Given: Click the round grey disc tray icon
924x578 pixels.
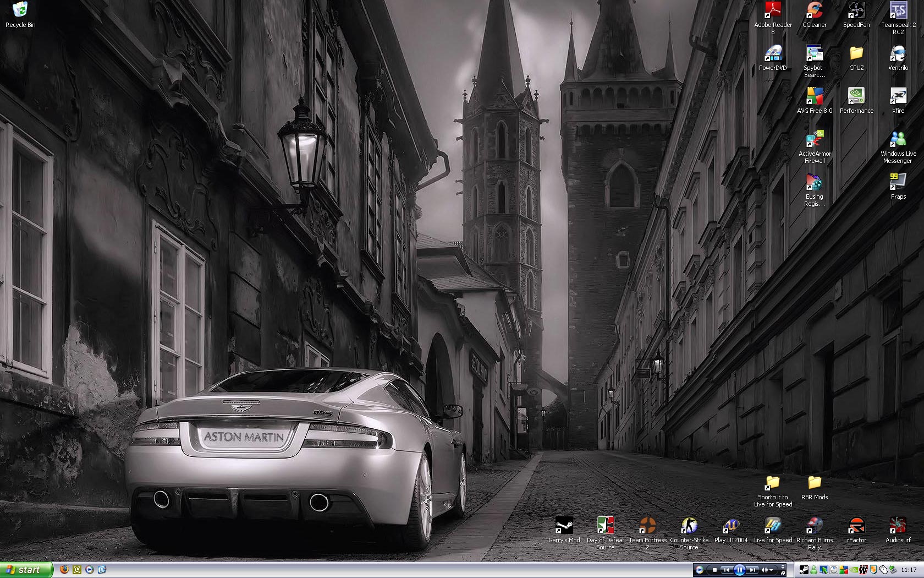Looking at the screenshot, I should (x=834, y=570).
